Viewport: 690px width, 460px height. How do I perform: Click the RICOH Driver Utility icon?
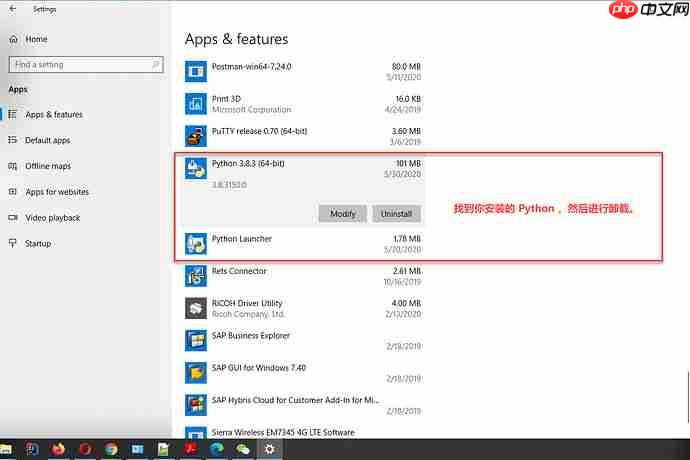pos(196,308)
